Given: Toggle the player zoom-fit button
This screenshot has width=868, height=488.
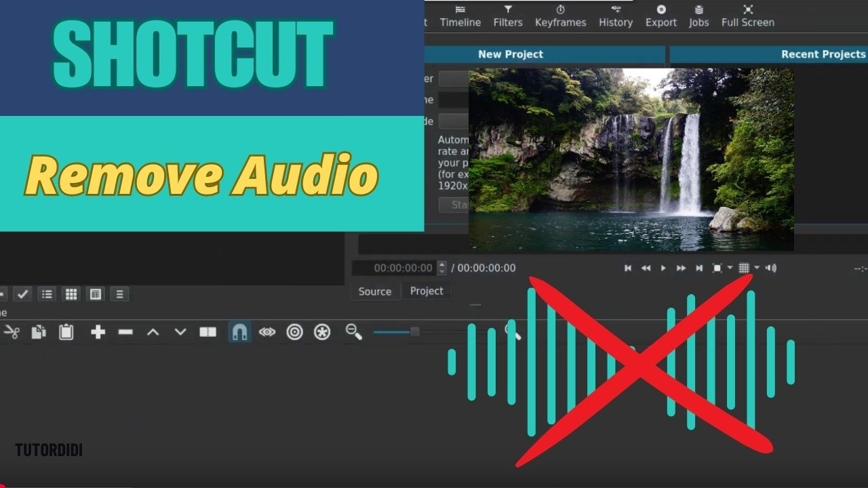Looking at the screenshot, I should pyautogui.click(x=717, y=268).
